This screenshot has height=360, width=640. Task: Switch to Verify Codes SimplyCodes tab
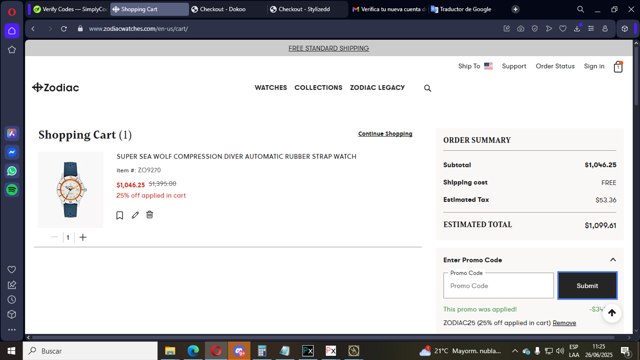pos(70,9)
